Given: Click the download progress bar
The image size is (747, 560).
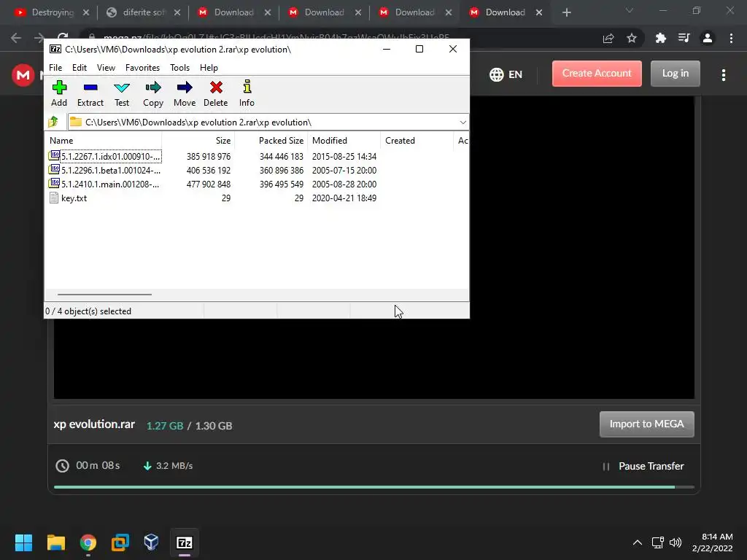Looking at the screenshot, I should (x=374, y=487).
